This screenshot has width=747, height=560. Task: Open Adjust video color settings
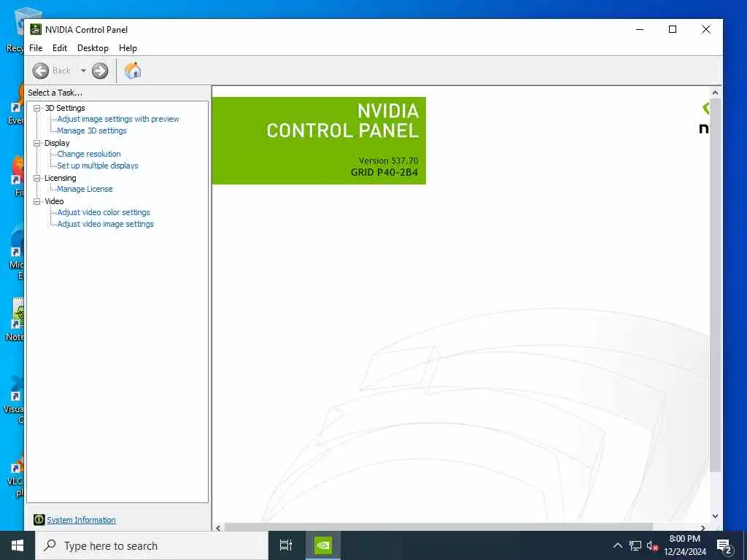pyautogui.click(x=104, y=212)
